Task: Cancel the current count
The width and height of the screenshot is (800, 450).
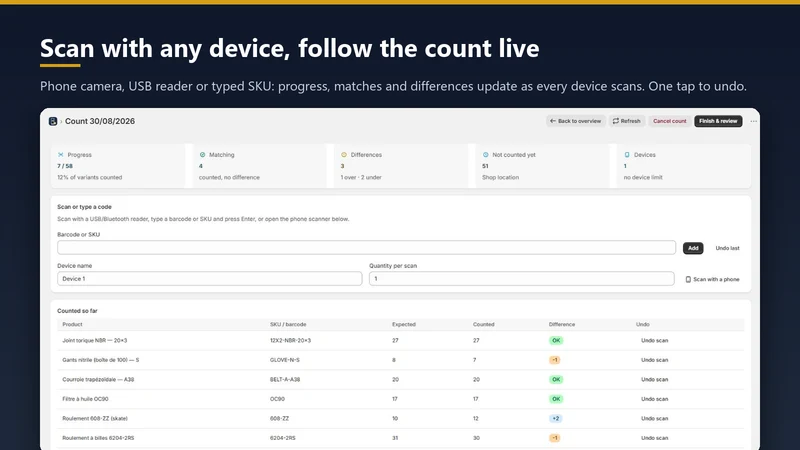Action: pyautogui.click(x=669, y=121)
